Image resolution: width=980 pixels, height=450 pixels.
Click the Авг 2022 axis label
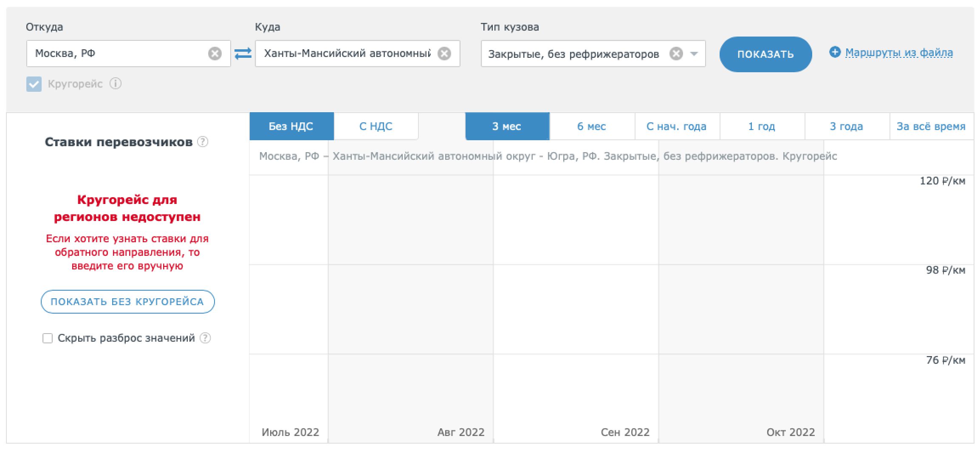[461, 433]
